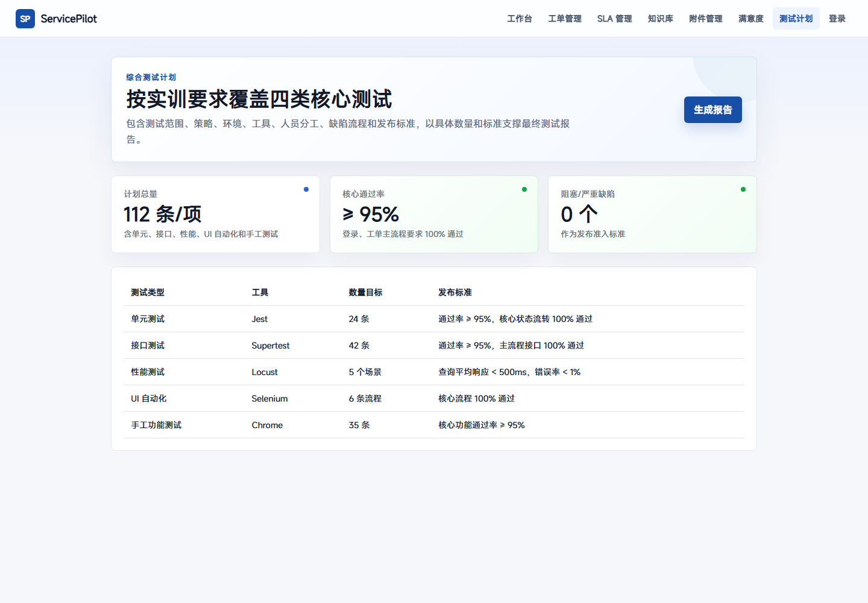This screenshot has width=868, height=603.
Task: Click the 生成报告 button
Action: (x=713, y=110)
